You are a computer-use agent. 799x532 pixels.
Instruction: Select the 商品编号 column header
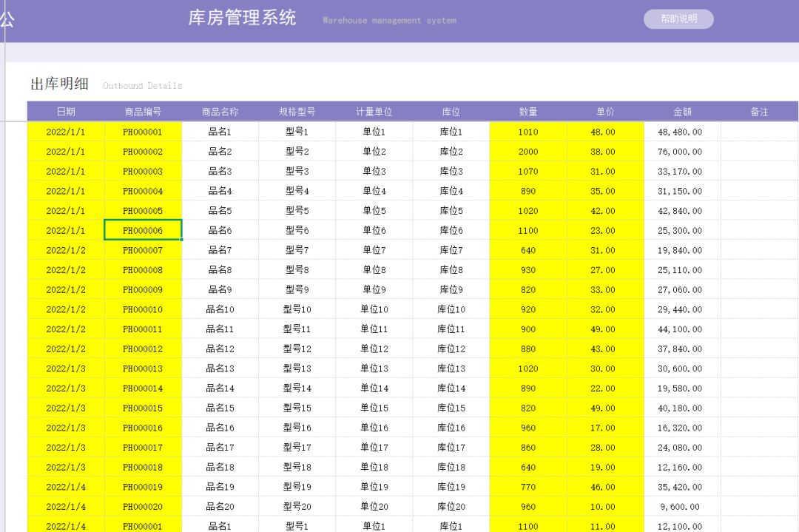(143, 112)
